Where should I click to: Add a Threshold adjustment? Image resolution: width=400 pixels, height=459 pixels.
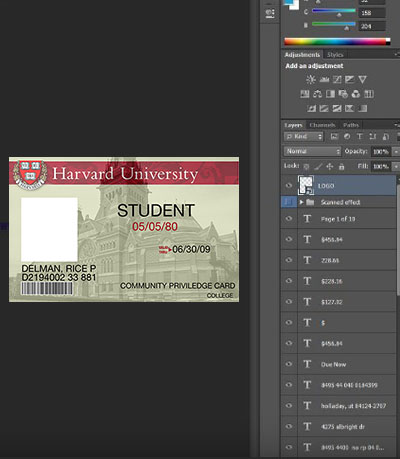pyautogui.click(x=337, y=108)
